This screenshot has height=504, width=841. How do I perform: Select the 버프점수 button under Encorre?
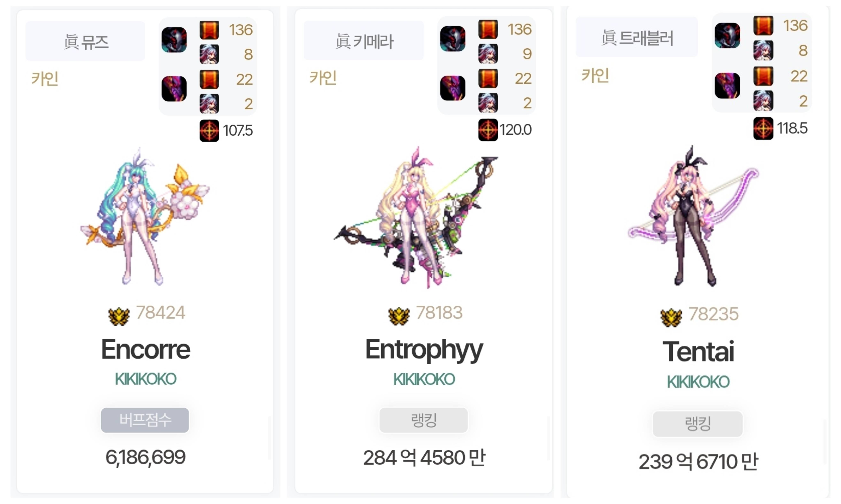[145, 420]
